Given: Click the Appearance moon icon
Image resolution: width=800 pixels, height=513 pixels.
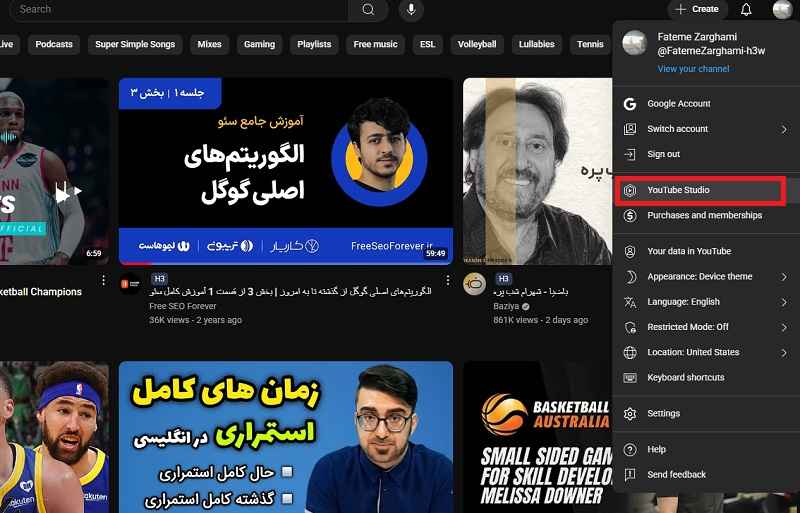Looking at the screenshot, I should (630, 277).
